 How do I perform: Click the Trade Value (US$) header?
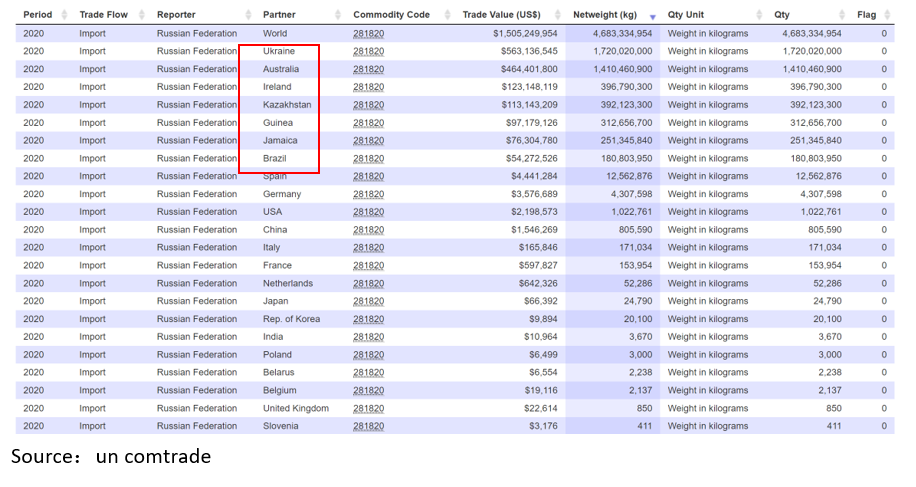pos(501,15)
